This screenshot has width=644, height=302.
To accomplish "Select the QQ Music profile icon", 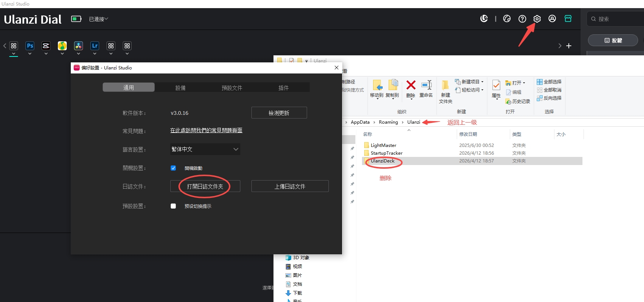I will pos(62,46).
